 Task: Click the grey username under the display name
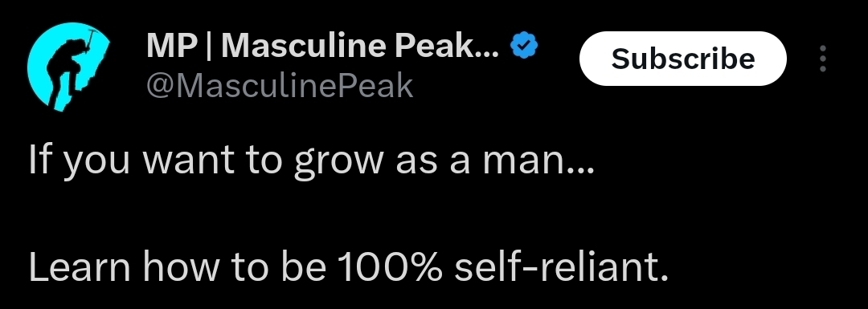[x=280, y=86]
